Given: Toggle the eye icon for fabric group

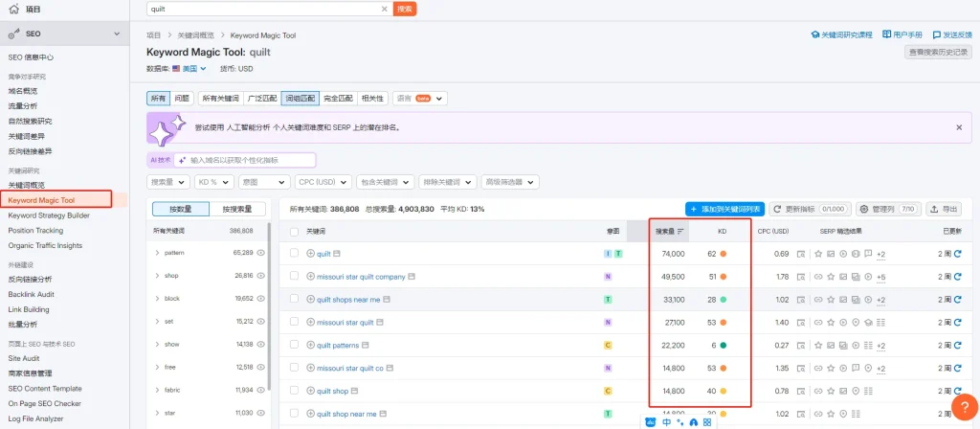Looking at the screenshot, I should [260, 391].
